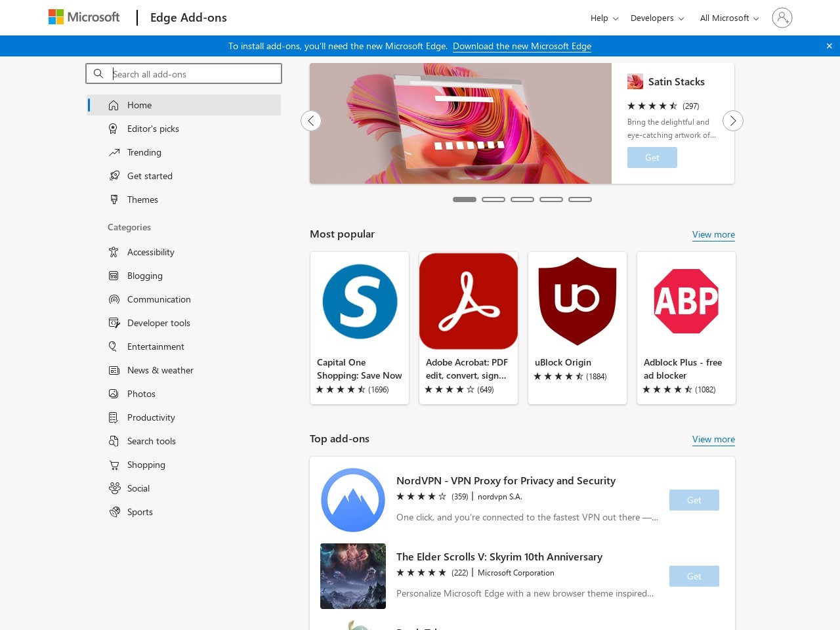Click the Productivity category icon
The width and height of the screenshot is (840, 630).
click(114, 417)
